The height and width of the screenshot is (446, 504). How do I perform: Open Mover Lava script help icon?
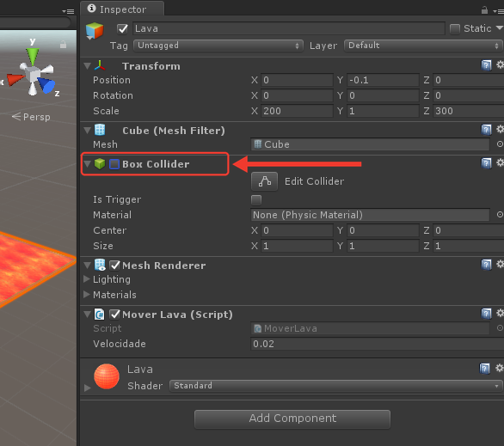click(486, 314)
